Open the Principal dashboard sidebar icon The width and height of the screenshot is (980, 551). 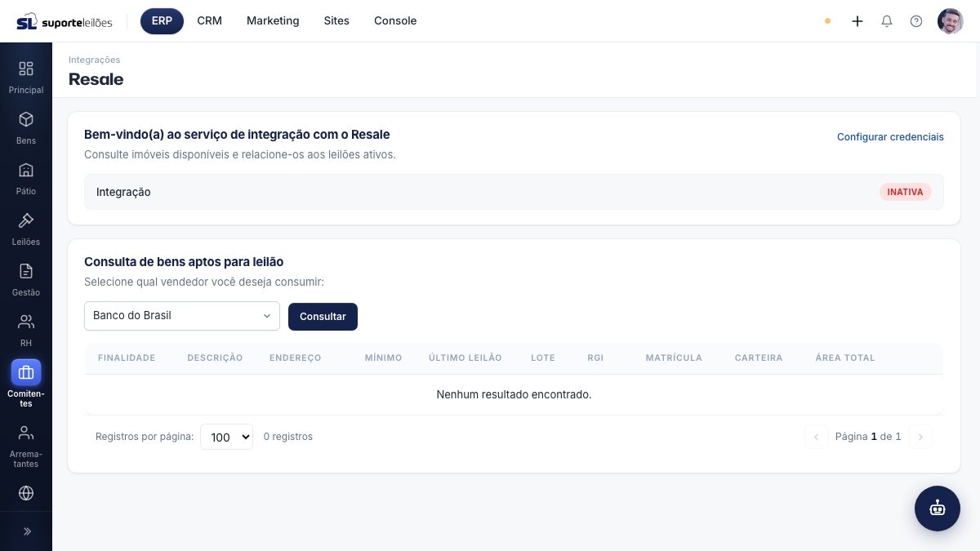tap(26, 69)
